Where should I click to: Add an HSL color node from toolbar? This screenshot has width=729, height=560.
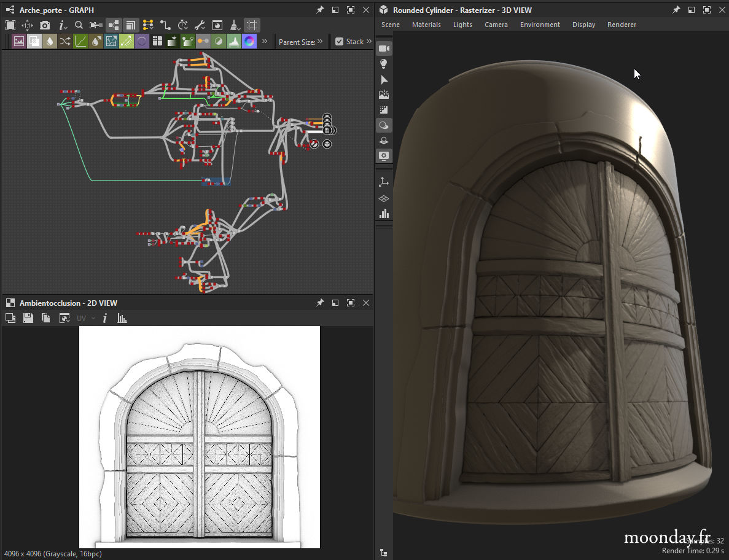coord(249,42)
